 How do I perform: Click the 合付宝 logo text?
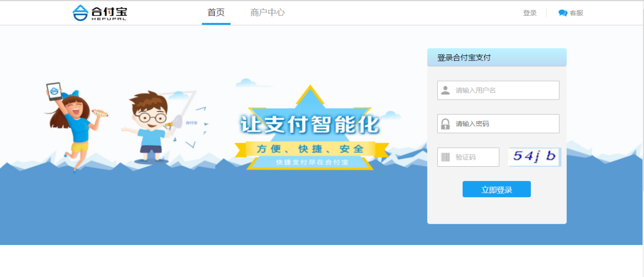pyautogui.click(x=109, y=11)
